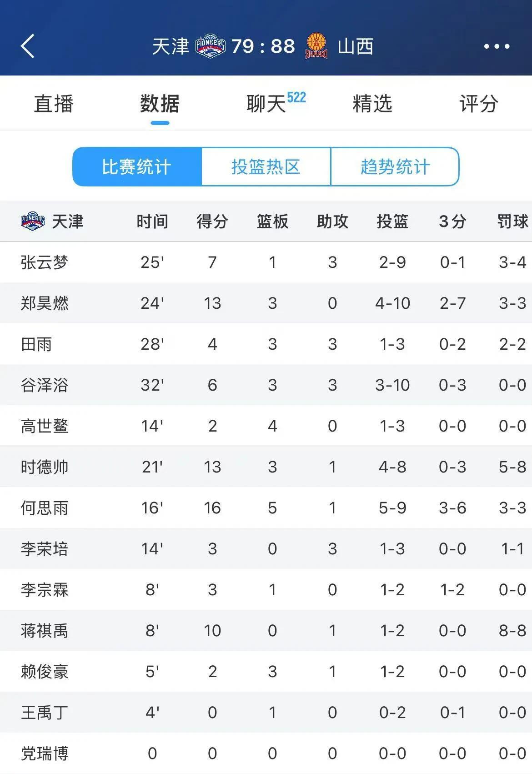
Task: Go to the 精选 tab
Action: (372, 104)
